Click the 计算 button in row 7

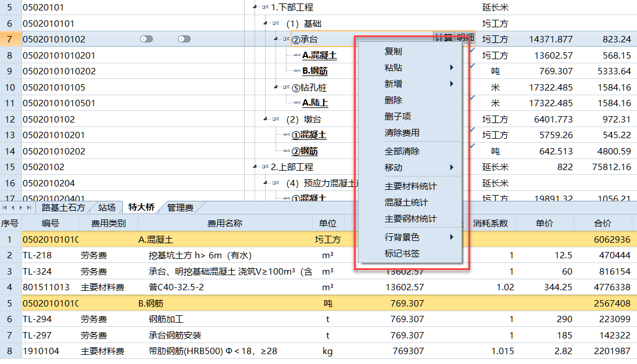pyautogui.click(x=444, y=38)
